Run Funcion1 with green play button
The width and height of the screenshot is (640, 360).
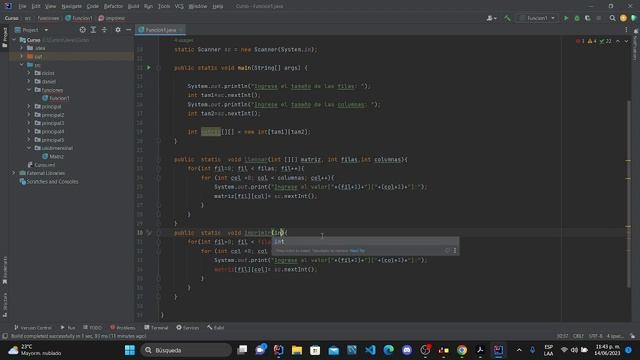566,18
